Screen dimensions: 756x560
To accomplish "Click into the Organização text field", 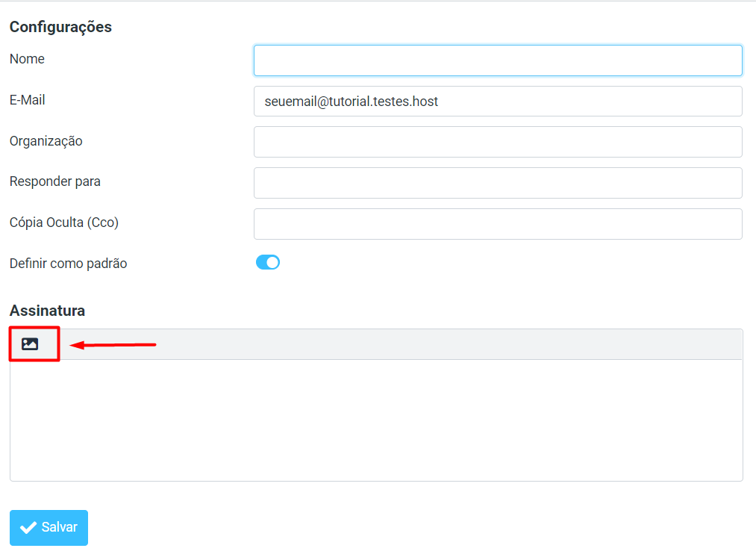I will [498, 142].
